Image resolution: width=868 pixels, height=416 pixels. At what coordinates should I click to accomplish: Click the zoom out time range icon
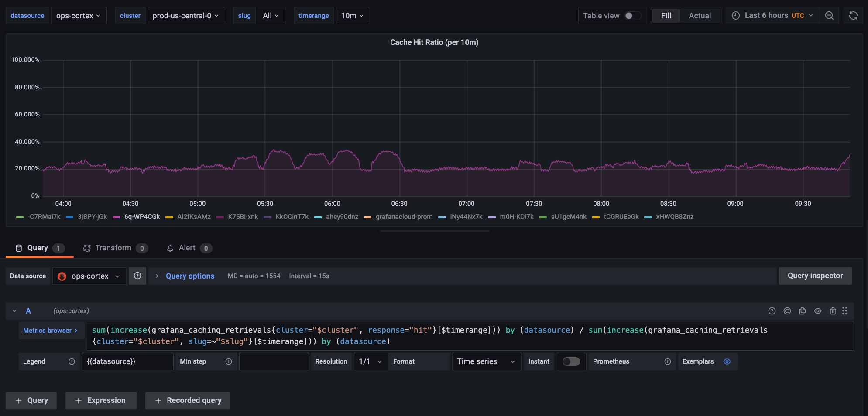[x=829, y=16]
